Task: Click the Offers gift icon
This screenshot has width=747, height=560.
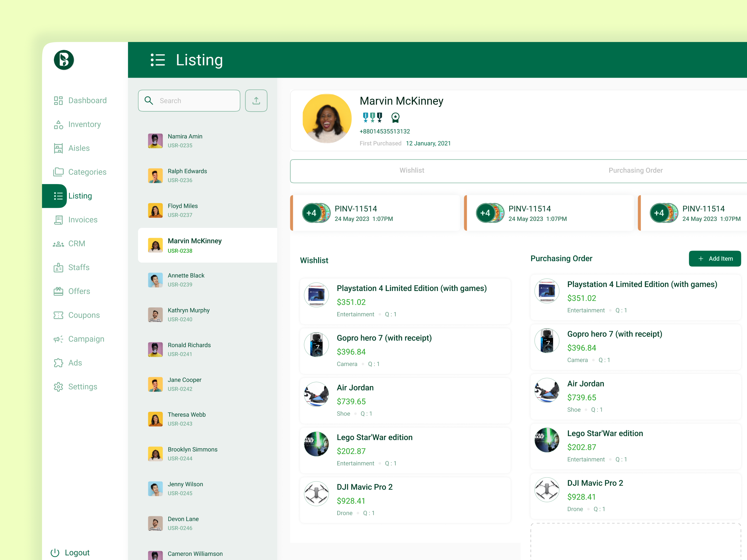Action: click(x=58, y=291)
